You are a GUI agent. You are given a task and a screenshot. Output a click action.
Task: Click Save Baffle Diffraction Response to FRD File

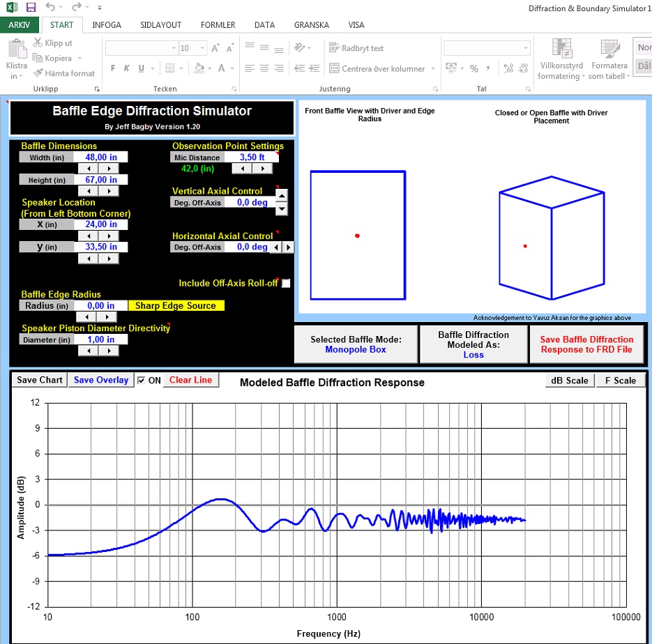586,344
